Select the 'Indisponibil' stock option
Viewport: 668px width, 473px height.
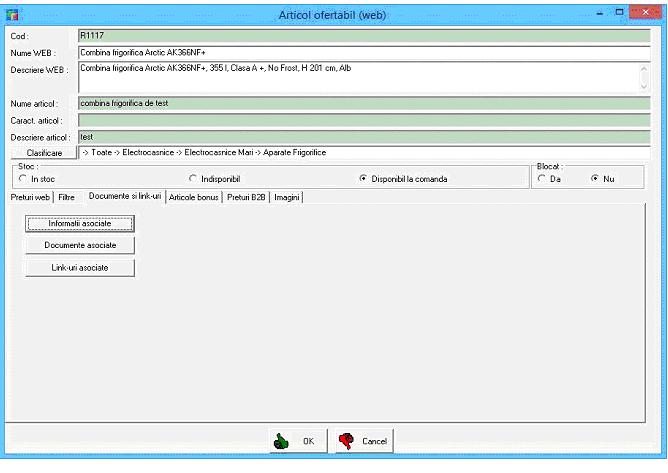(192, 178)
